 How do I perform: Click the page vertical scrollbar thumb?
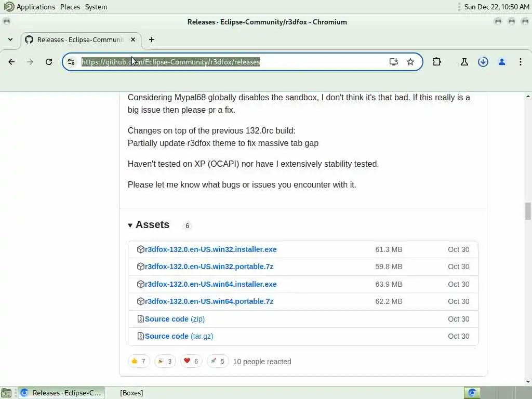point(528,211)
